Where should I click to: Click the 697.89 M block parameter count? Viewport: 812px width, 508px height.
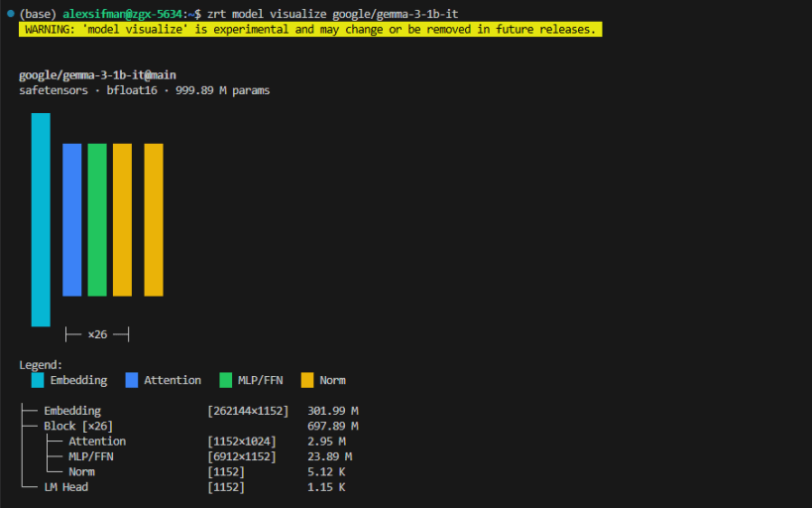[332, 426]
